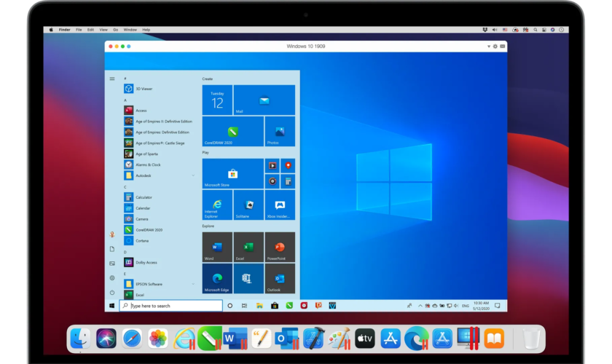The width and height of the screenshot is (612, 364).
Task: Open the Microsoft Edge tile
Action: coord(217,278)
